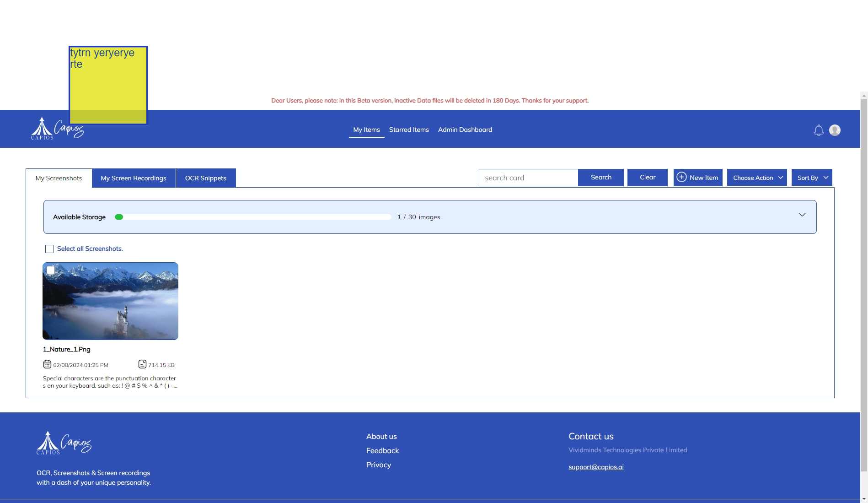Click the 1 / 30 images count
Image resolution: width=868 pixels, height=503 pixels.
click(419, 217)
